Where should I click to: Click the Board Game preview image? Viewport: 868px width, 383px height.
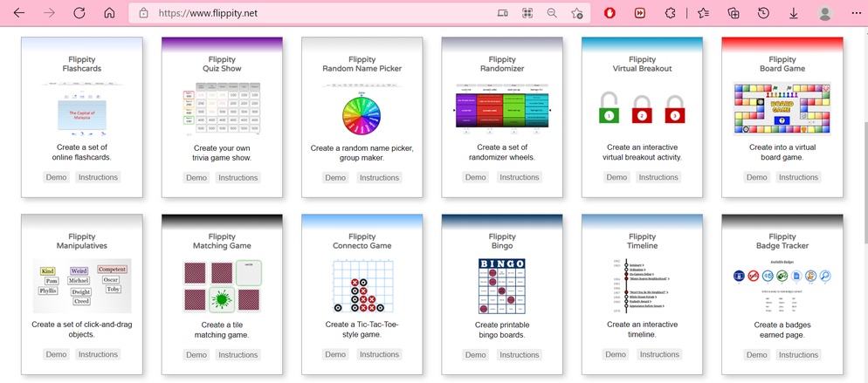coord(782,109)
